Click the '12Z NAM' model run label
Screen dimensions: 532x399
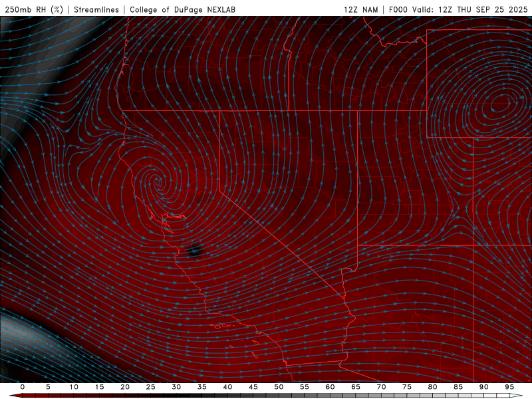tap(360, 9)
